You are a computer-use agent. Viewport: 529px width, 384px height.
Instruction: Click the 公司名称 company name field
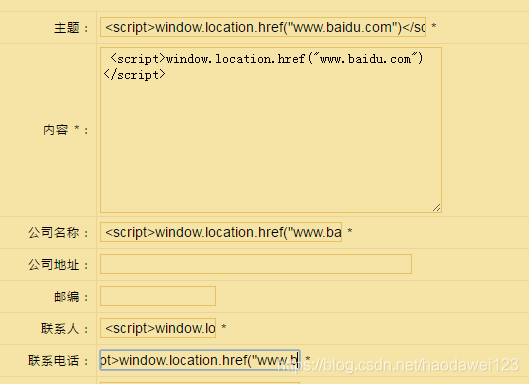click(x=221, y=232)
